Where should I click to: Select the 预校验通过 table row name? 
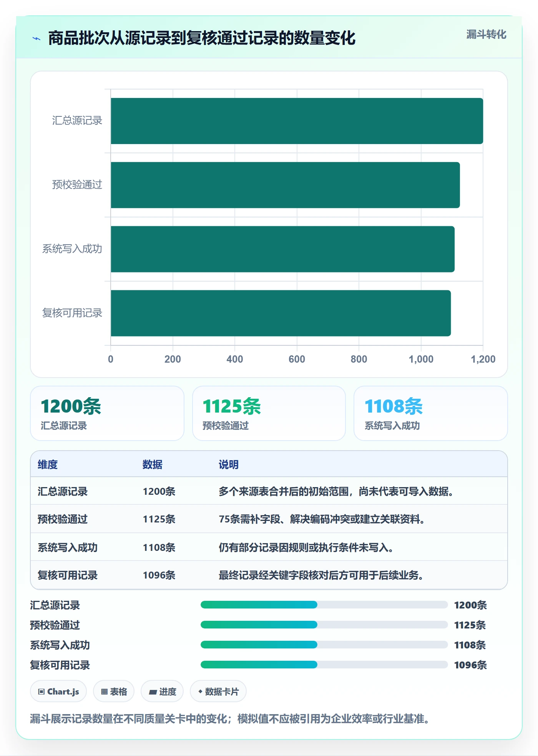tap(63, 519)
